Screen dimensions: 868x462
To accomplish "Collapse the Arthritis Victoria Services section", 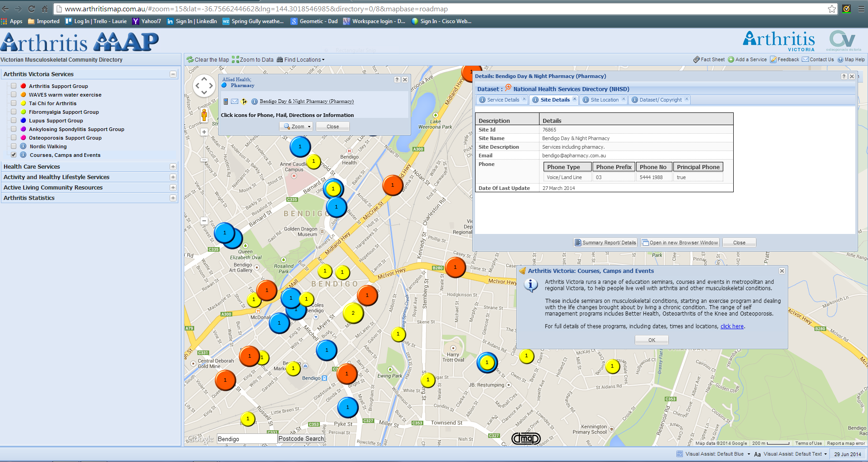I will coord(173,74).
